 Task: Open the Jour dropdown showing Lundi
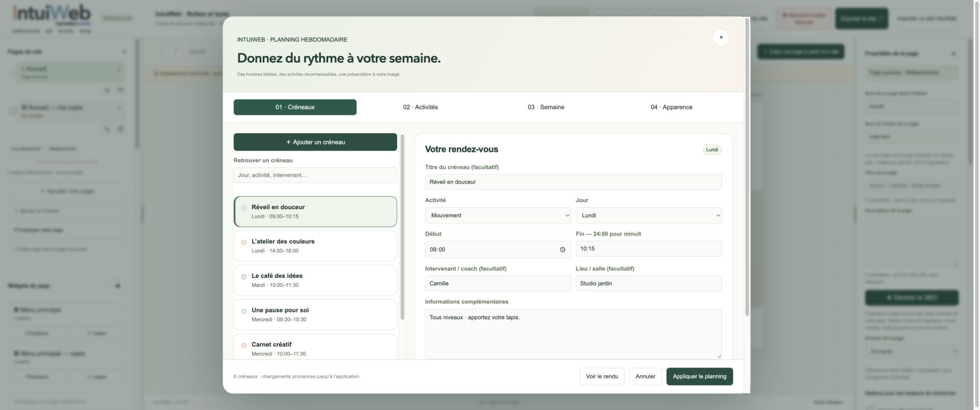[649, 215]
